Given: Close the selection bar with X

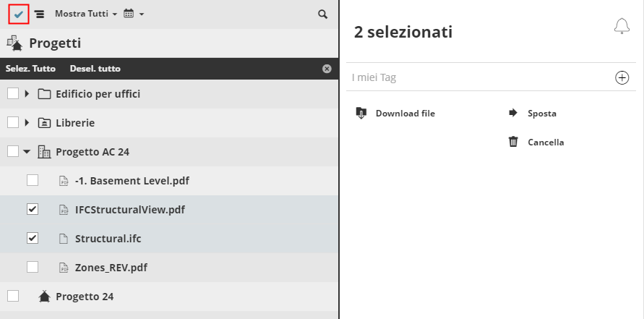Looking at the screenshot, I should [x=327, y=69].
